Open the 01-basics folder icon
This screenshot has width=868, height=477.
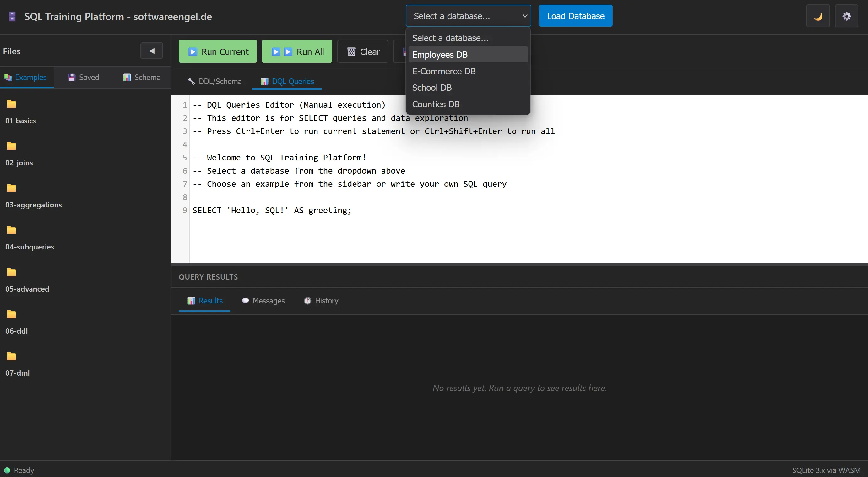pyautogui.click(x=11, y=105)
